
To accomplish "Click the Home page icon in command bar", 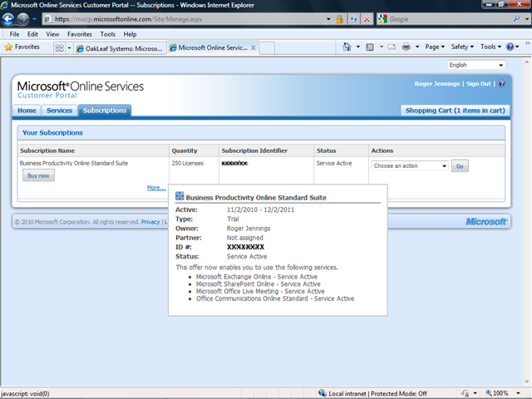I will (x=347, y=47).
